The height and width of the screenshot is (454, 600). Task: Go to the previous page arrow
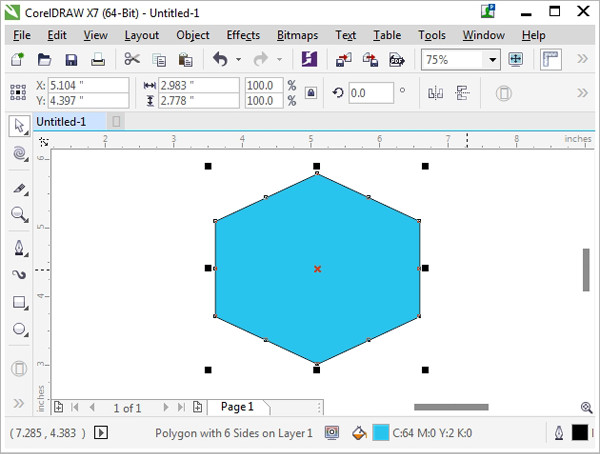tap(92, 407)
